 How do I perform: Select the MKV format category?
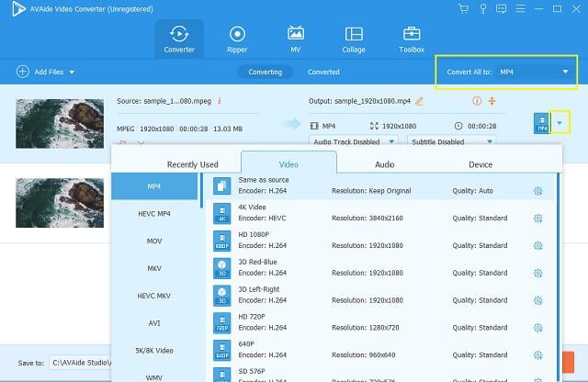pos(154,268)
